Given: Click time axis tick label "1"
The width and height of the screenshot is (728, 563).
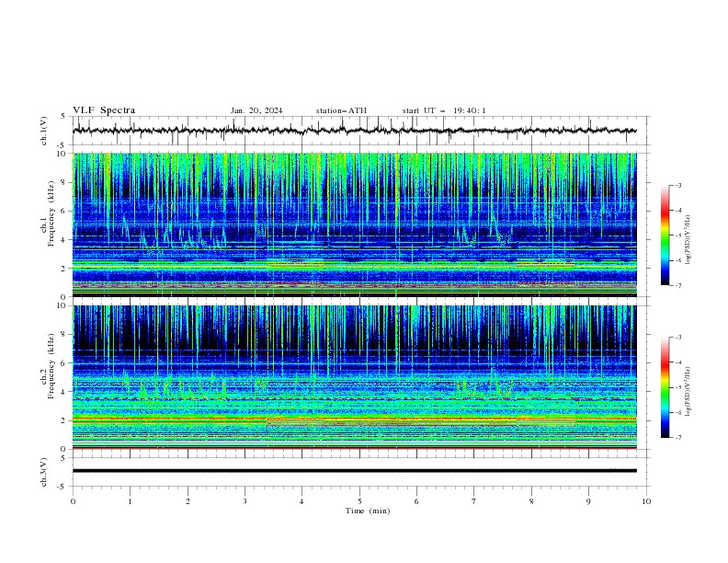Looking at the screenshot, I should 130,501.
